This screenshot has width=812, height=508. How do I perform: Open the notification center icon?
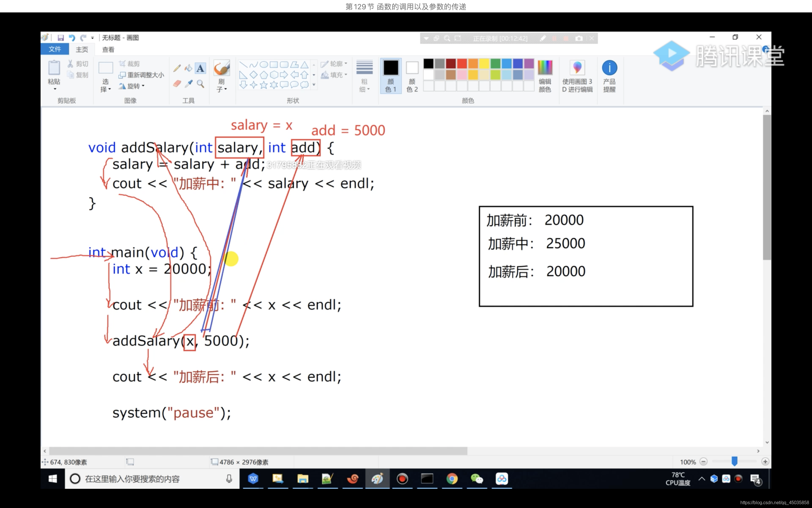point(756,479)
